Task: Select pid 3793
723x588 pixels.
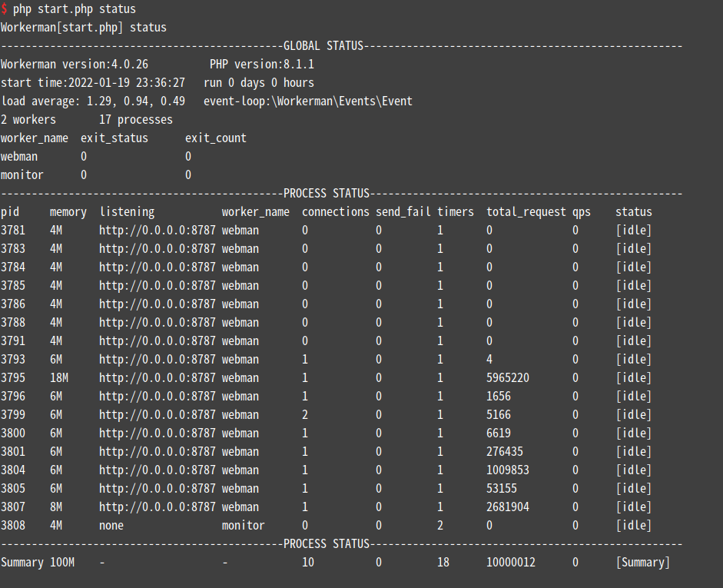Action: pyautogui.click(x=13, y=360)
